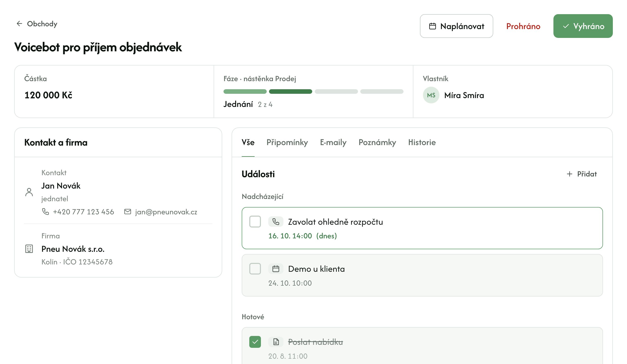
Task: Click Kolín · IČO 12345678 company details
Action: (77, 262)
